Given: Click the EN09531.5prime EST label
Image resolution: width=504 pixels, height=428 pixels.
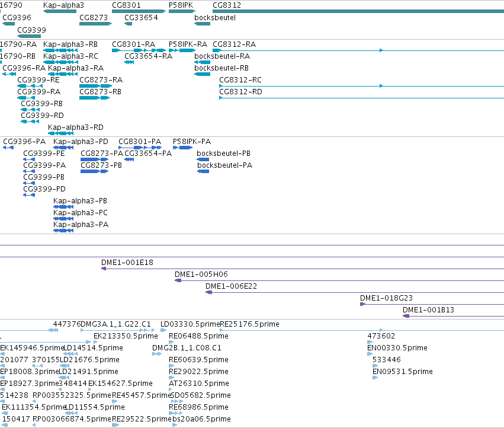Looking at the screenshot, I should click(x=403, y=371).
